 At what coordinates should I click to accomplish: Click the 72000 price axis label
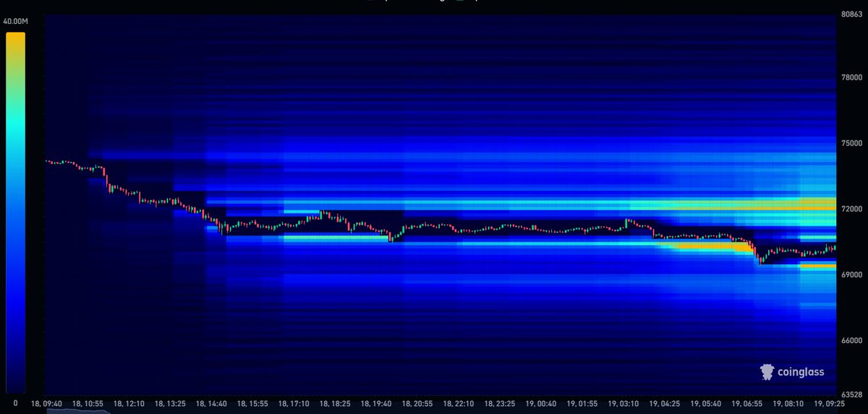pyautogui.click(x=850, y=208)
